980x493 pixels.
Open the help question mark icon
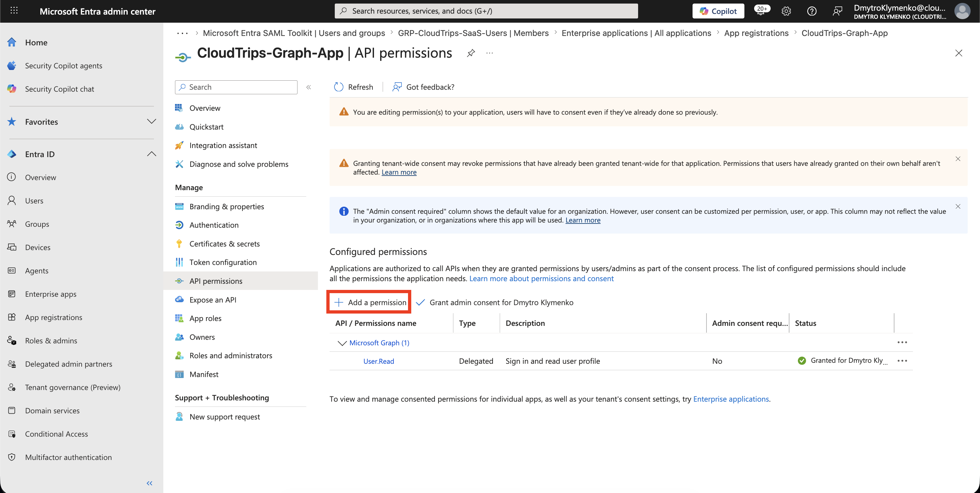tap(811, 11)
